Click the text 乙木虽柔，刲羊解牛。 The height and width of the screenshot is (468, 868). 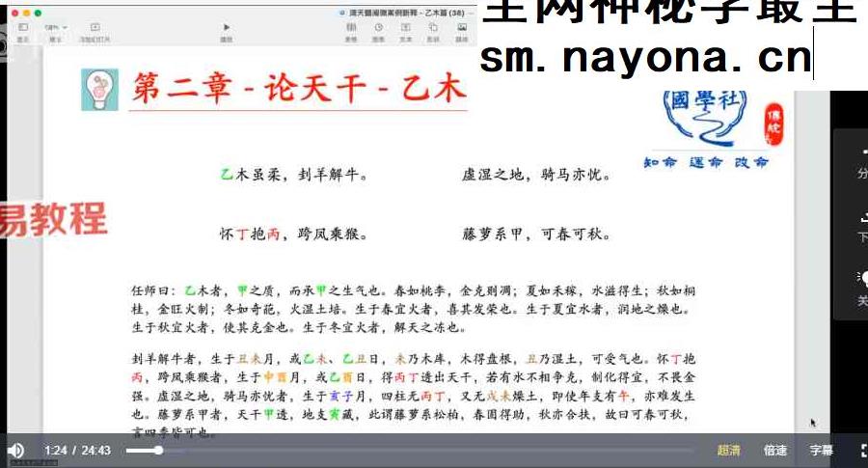pos(294,175)
